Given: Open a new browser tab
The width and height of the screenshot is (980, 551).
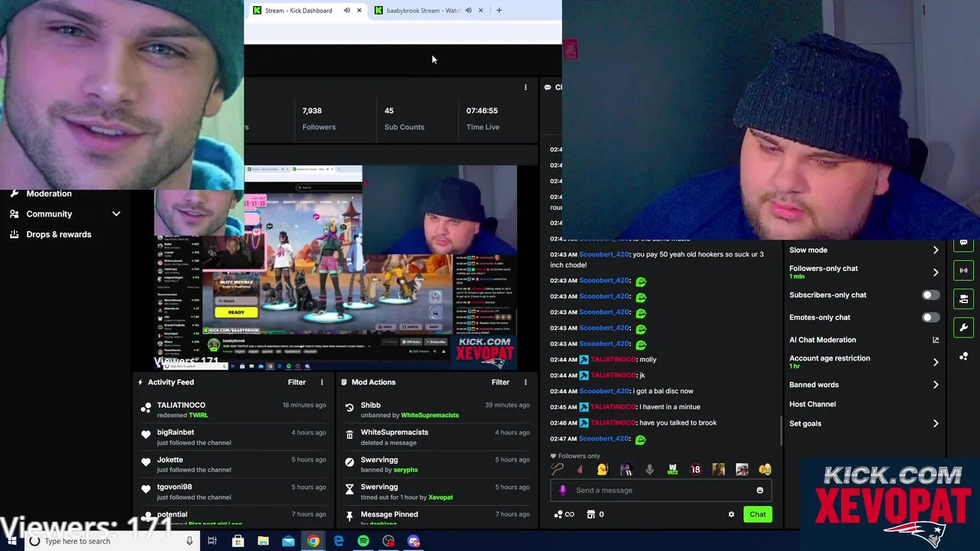Looking at the screenshot, I should (x=498, y=11).
